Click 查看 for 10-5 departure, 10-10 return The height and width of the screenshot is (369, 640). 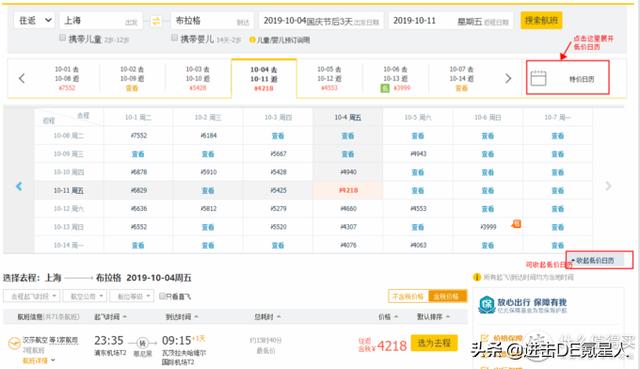418,172
